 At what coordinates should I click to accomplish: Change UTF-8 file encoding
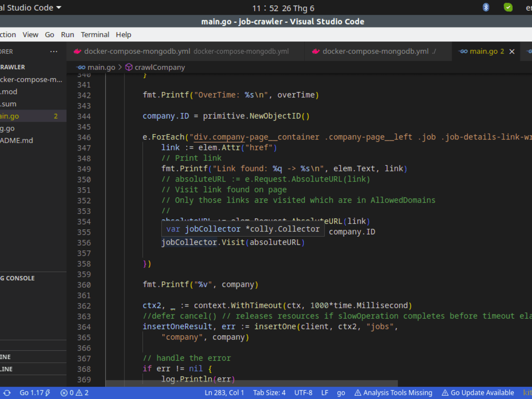pyautogui.click(x=303, y=393)
